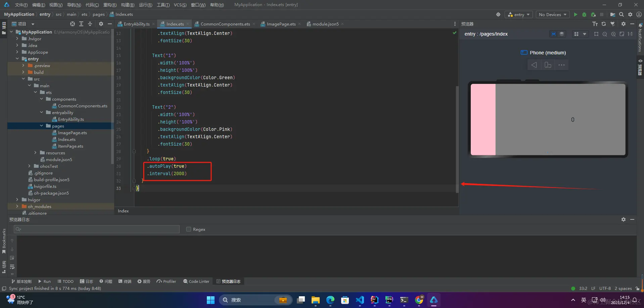Open the Profiler tool window

[166, 281]
